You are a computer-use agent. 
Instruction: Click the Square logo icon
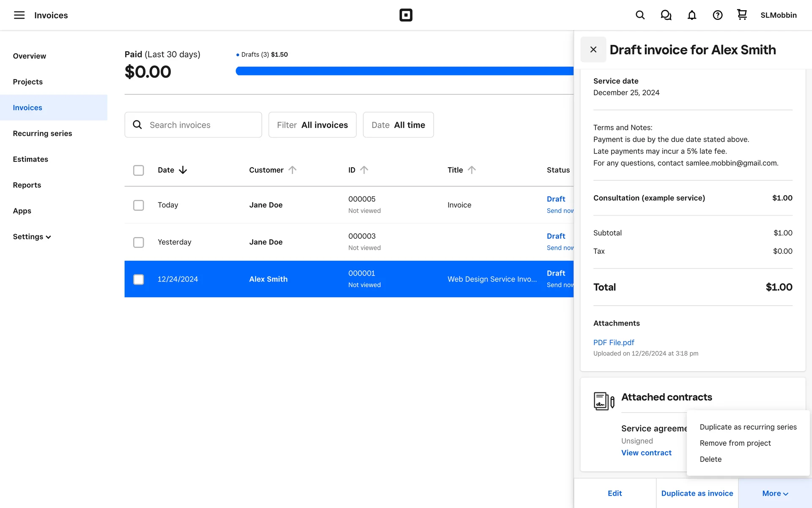pos(406,15)
